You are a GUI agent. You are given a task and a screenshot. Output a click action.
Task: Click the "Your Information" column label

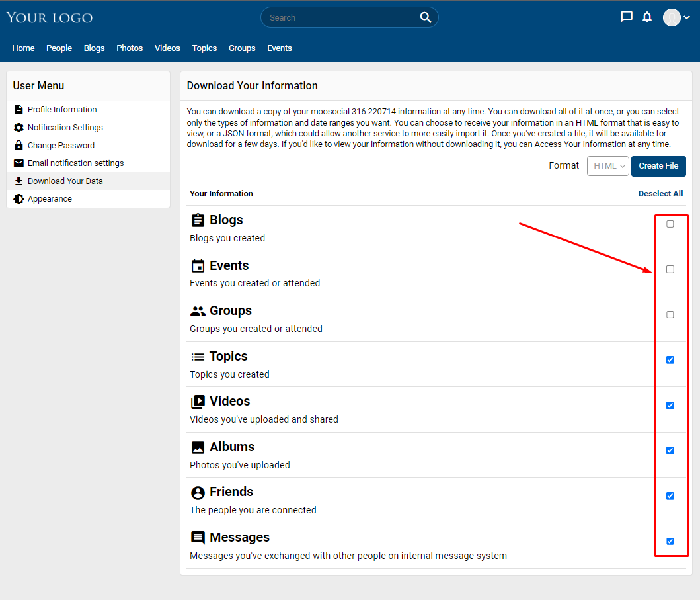click(x=221, y=193)
